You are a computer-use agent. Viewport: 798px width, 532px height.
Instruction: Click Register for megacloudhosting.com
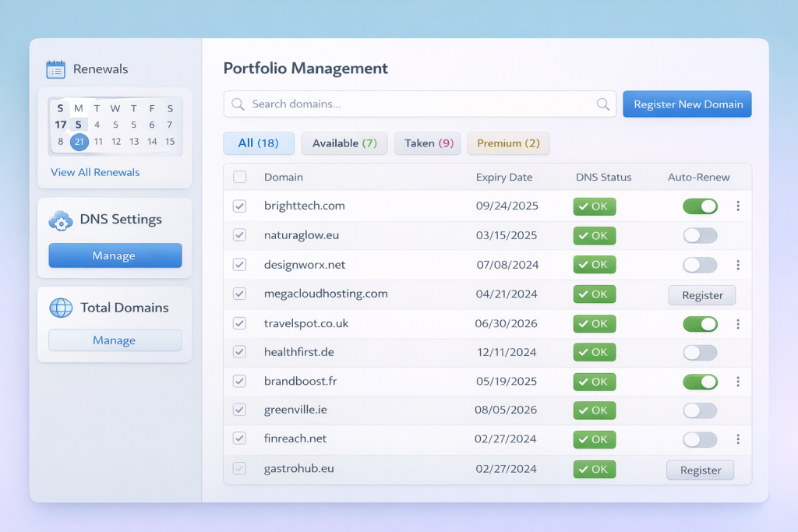tap(702, 295)
